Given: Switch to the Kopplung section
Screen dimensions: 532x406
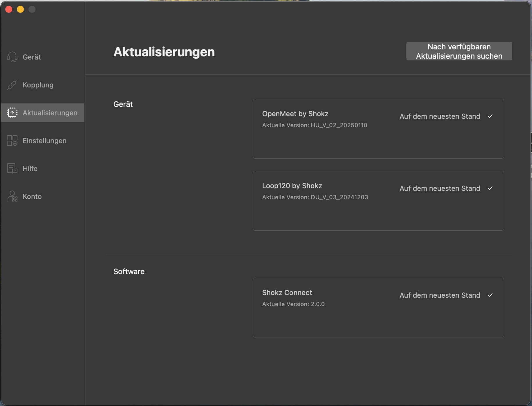Looking at the screenshot, I should click(x=42, y=85).
